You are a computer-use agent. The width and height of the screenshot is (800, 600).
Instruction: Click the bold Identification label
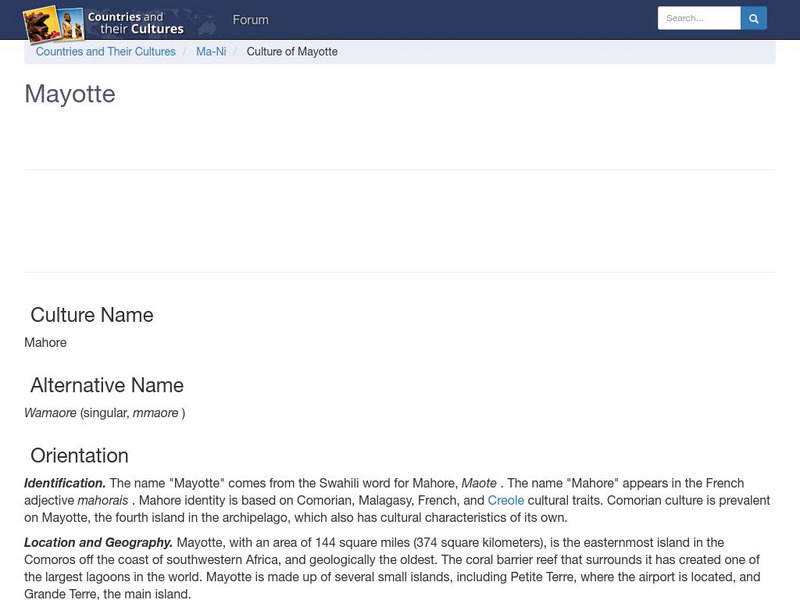(x=65, y=483)
